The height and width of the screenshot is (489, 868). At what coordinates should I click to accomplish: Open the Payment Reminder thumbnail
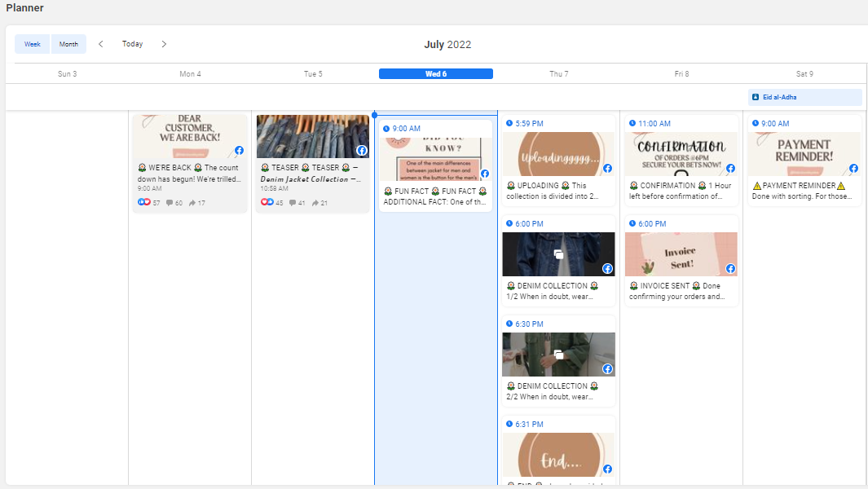tap(804, 154)
